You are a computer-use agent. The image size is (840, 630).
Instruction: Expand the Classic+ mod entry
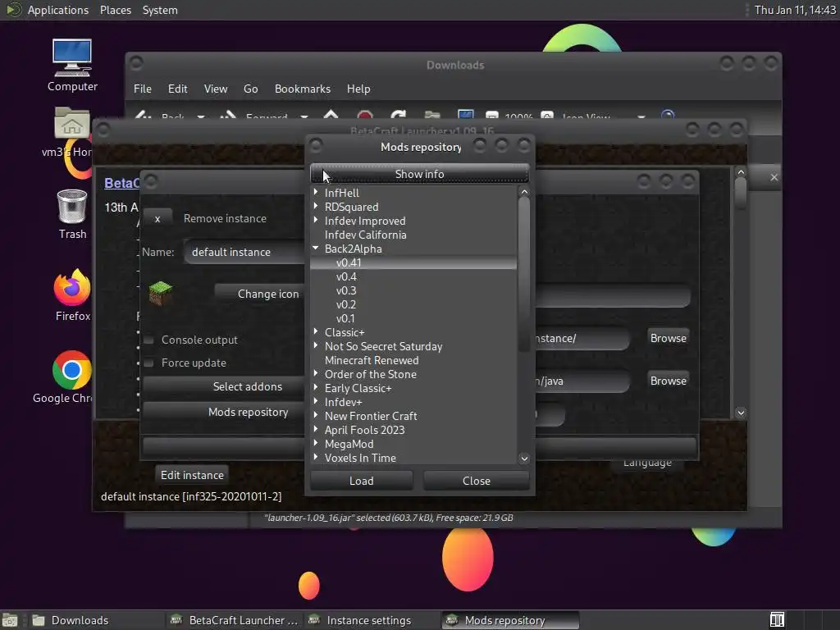pyautogui.click(x=316, y=331)
